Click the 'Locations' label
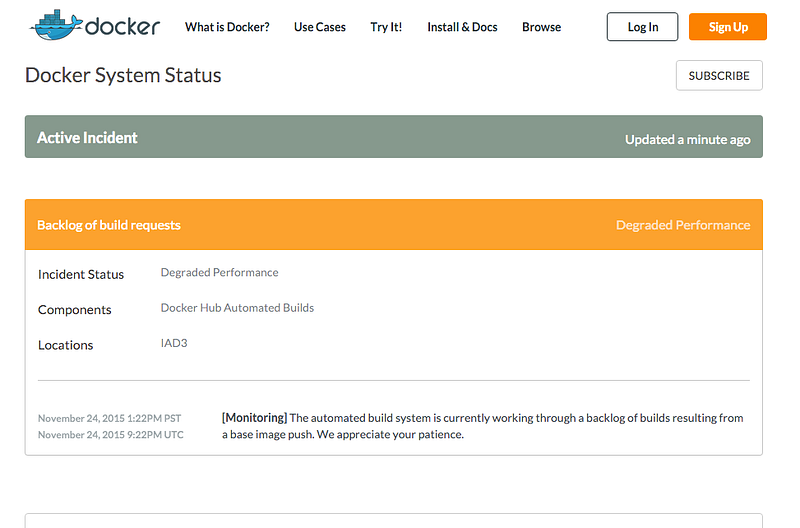Viewport: 800px width, 528px height. [65, 345]
